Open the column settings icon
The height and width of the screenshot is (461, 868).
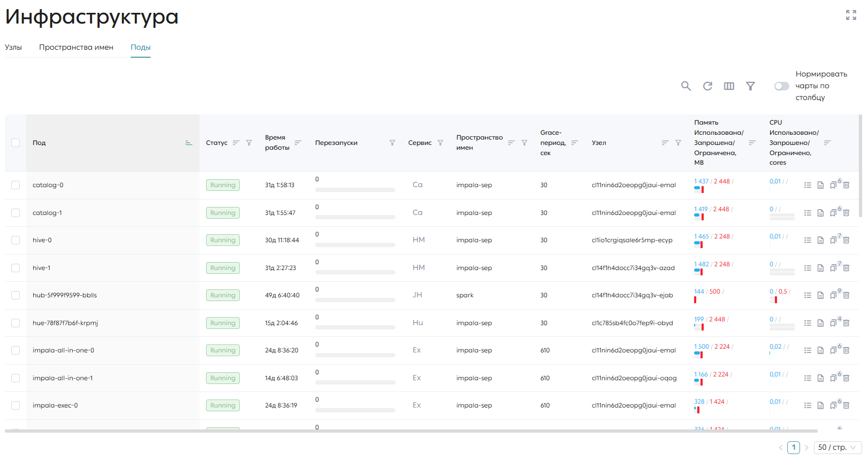729,86
